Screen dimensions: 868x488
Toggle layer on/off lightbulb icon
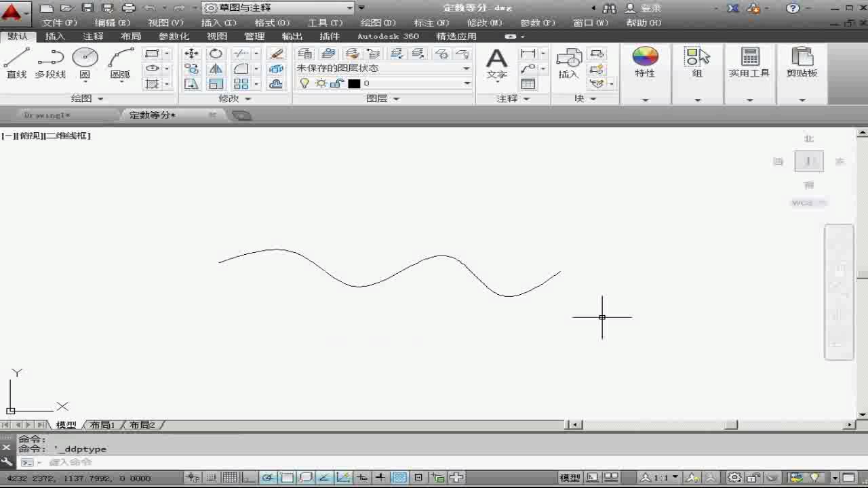click(304, 83)
